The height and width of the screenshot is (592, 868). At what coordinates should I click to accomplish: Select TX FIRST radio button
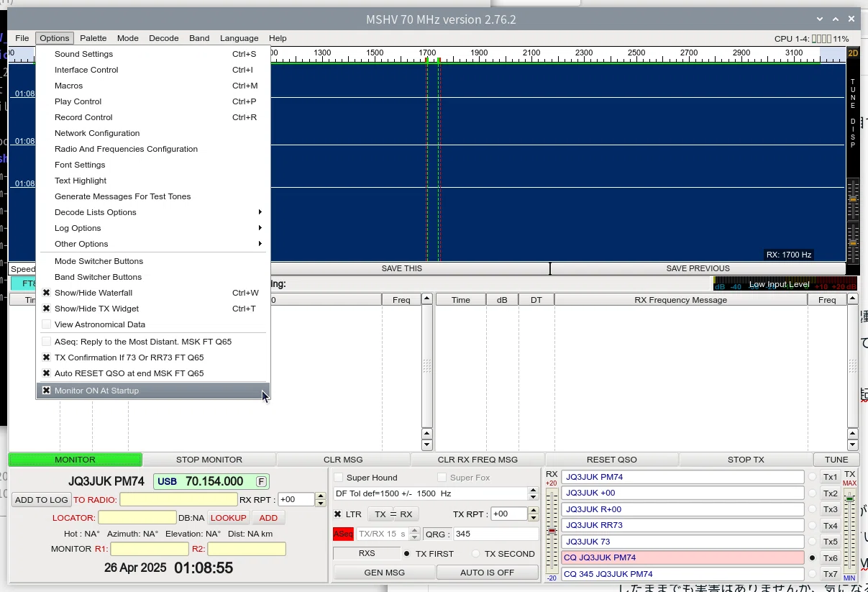407,554
